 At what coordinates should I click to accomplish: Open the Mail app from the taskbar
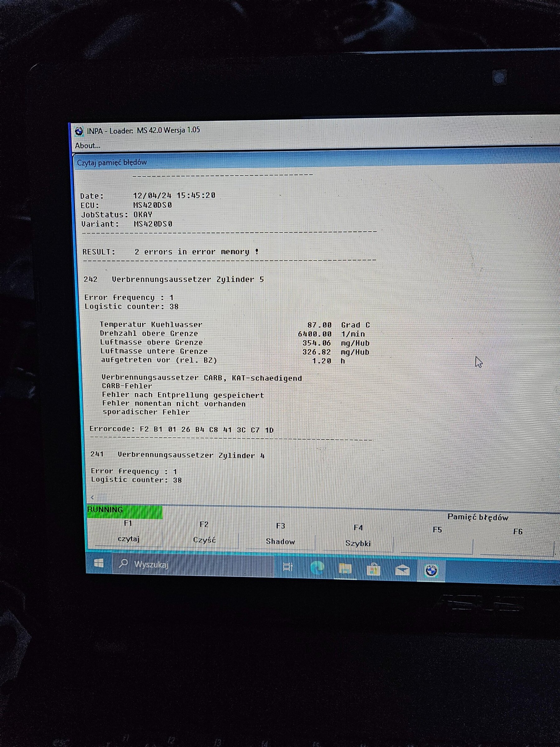(x=402, y=571)
